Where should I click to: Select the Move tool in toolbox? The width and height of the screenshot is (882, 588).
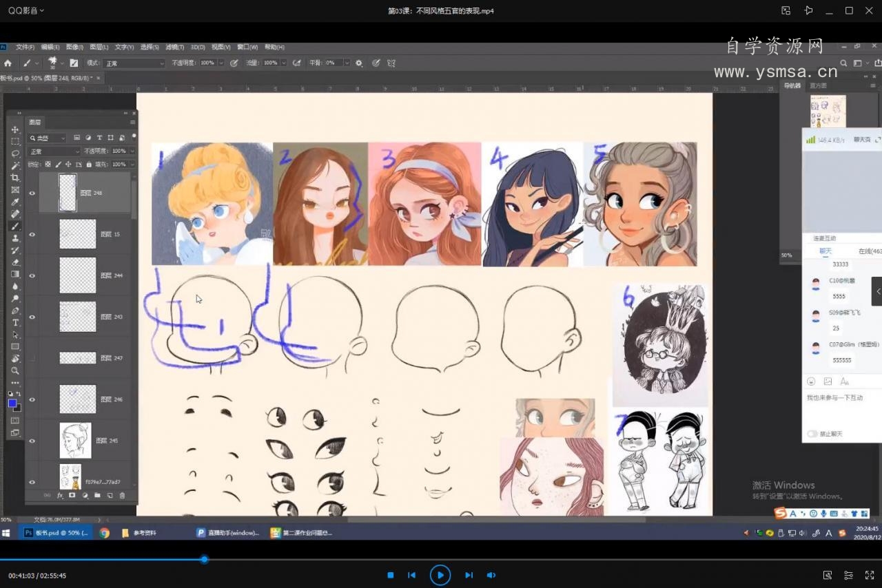tap(15, 129)
